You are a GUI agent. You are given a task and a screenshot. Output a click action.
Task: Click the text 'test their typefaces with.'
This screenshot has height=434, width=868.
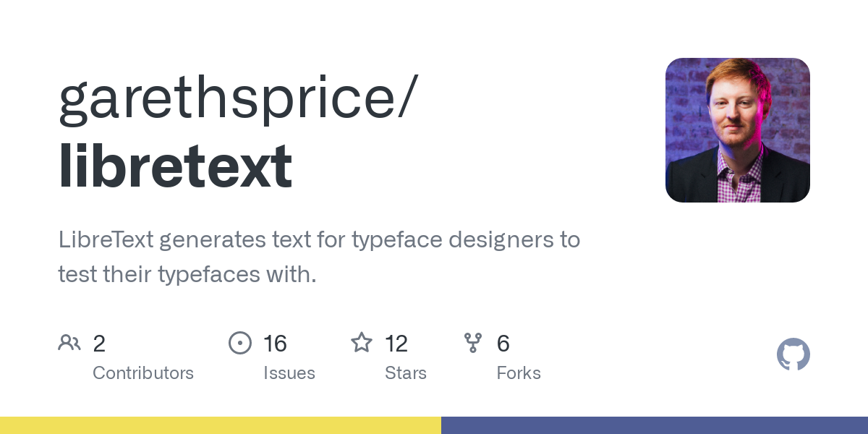click(x=187, y=275)
